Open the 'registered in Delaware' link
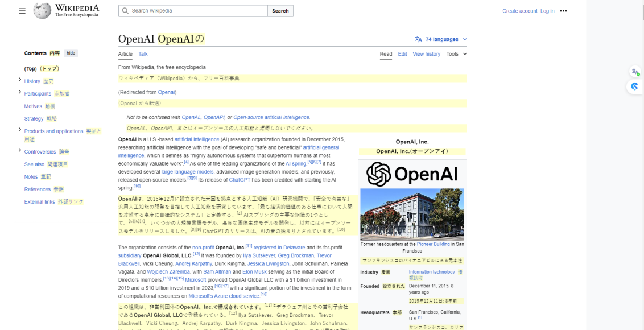This screenshot has width=644, height=330. (x=279, y=247)
